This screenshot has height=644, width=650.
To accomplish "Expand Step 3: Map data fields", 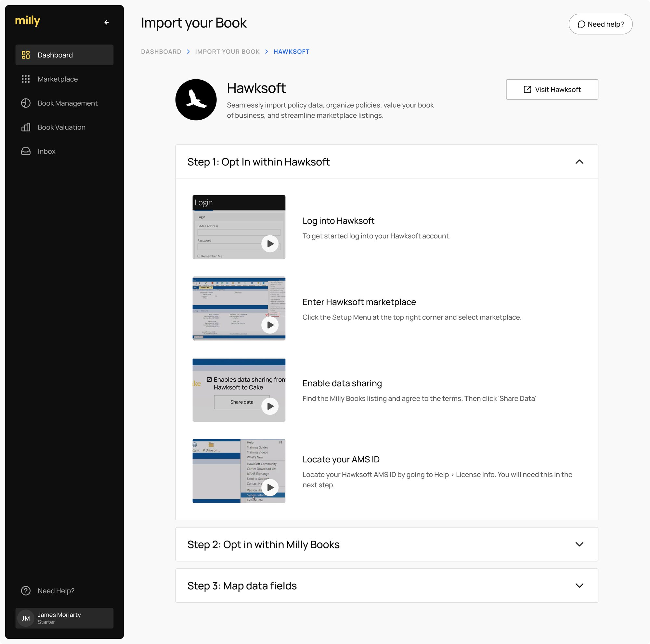I will click(x=579, y=585).
